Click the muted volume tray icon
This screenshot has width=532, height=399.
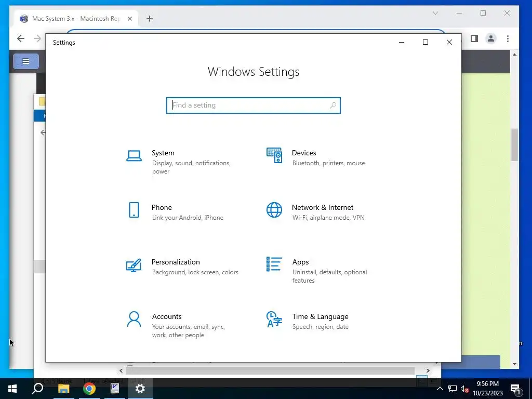[465, 389]
